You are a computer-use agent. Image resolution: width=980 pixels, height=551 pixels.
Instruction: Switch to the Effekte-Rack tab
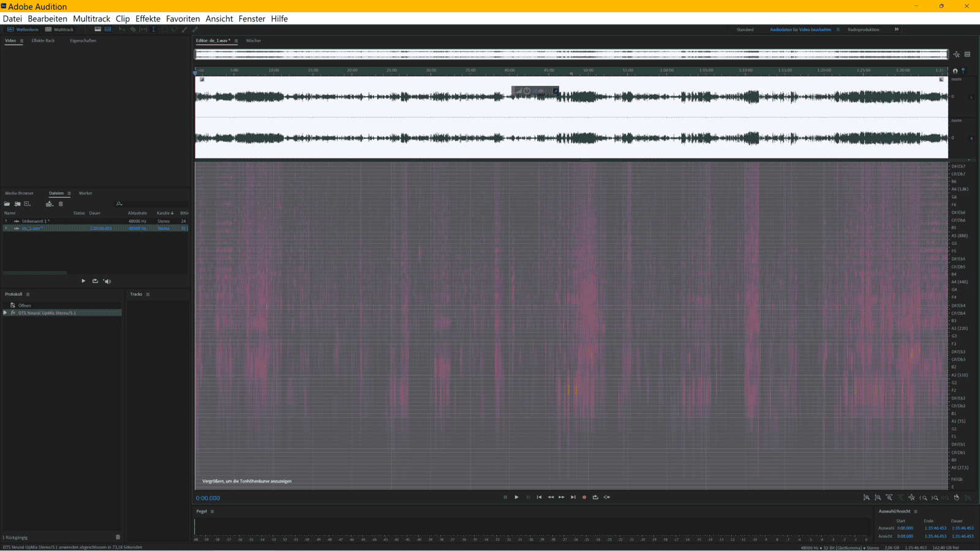(43, 41)
